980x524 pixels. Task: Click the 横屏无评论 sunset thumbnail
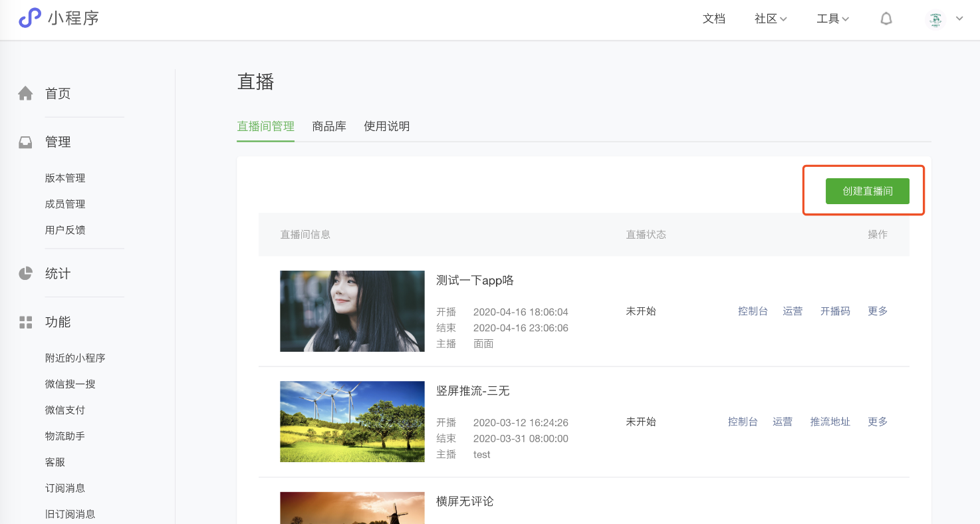point(352,507)
